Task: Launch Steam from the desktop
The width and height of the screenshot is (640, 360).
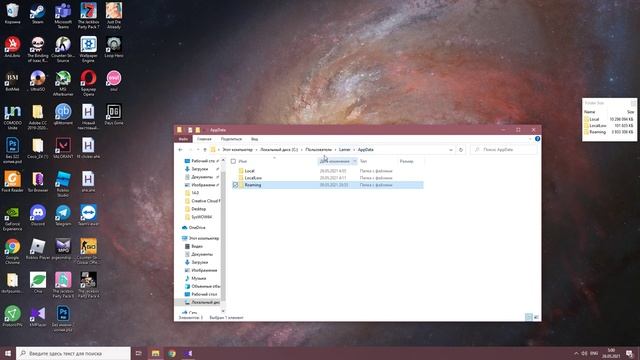Action: point(38,13)
